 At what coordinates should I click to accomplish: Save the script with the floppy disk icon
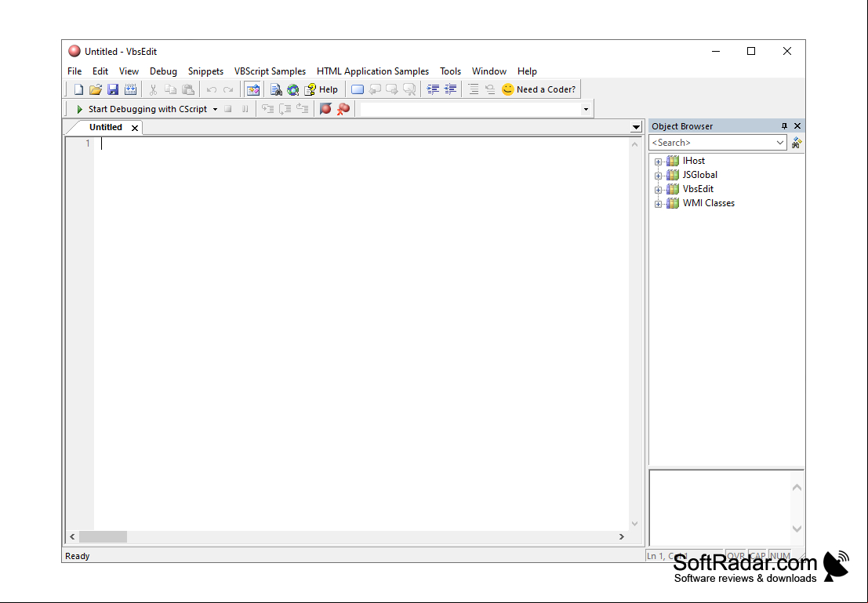click(113, 89)
